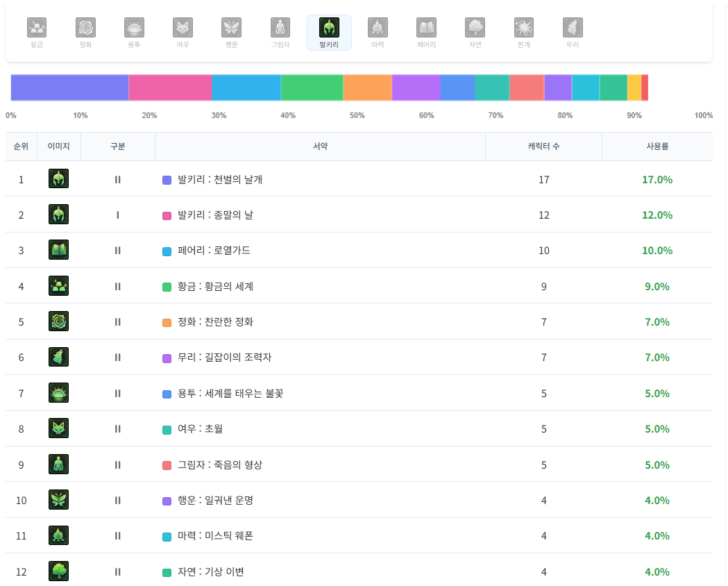Image resolution: width=728 pixels, height=586 pixels.
Task: Select the 정화 spiral icon tab
Action: point(85,32)
